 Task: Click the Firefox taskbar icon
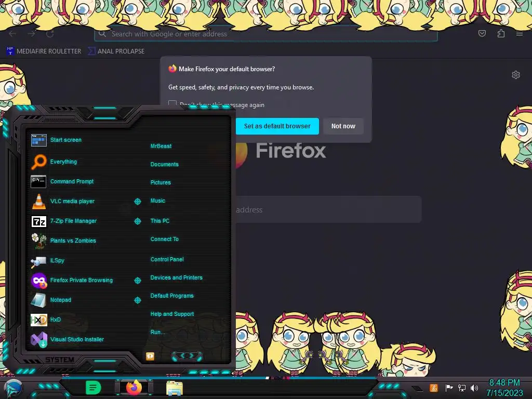click(134, 388)
